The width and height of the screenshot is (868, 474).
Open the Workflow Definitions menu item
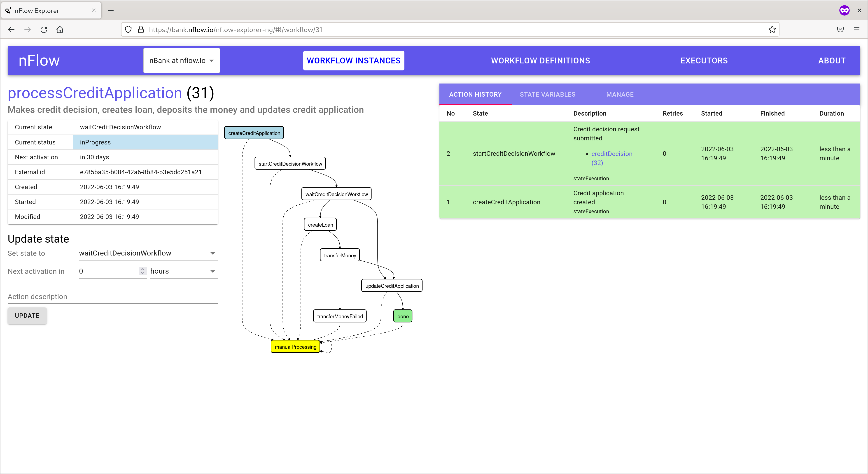coord(540,61)
